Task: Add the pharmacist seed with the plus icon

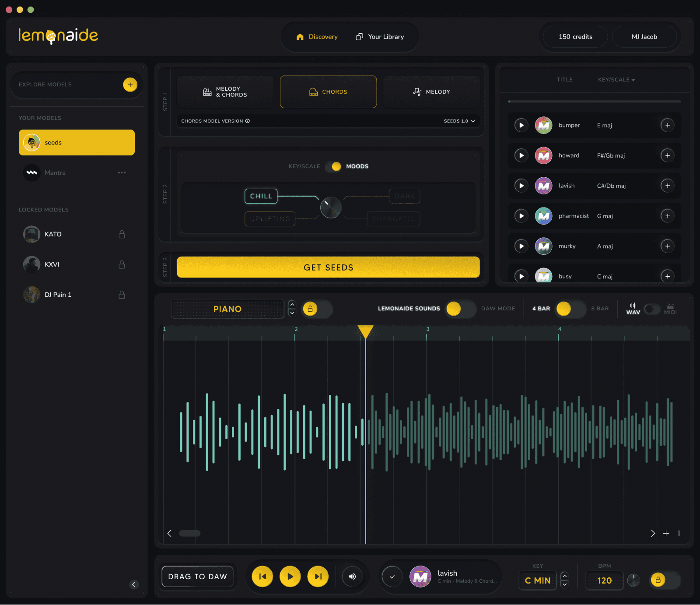Action: 667,216
